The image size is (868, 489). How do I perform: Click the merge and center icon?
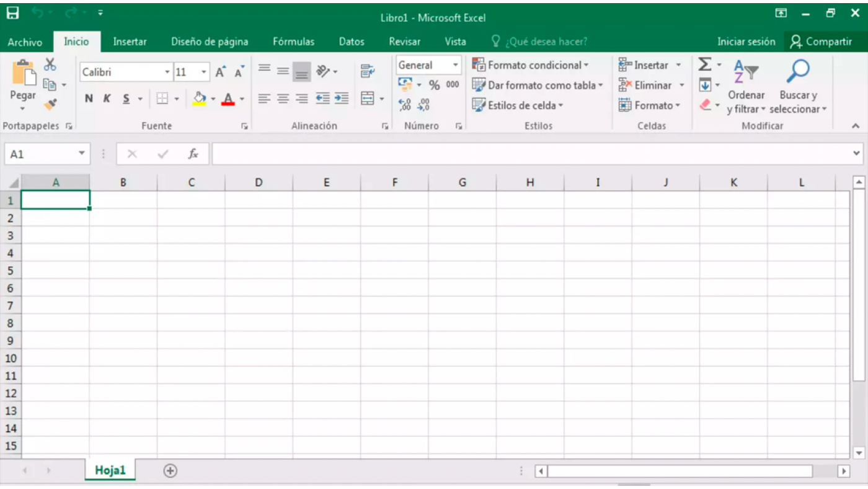pos(368,99)
